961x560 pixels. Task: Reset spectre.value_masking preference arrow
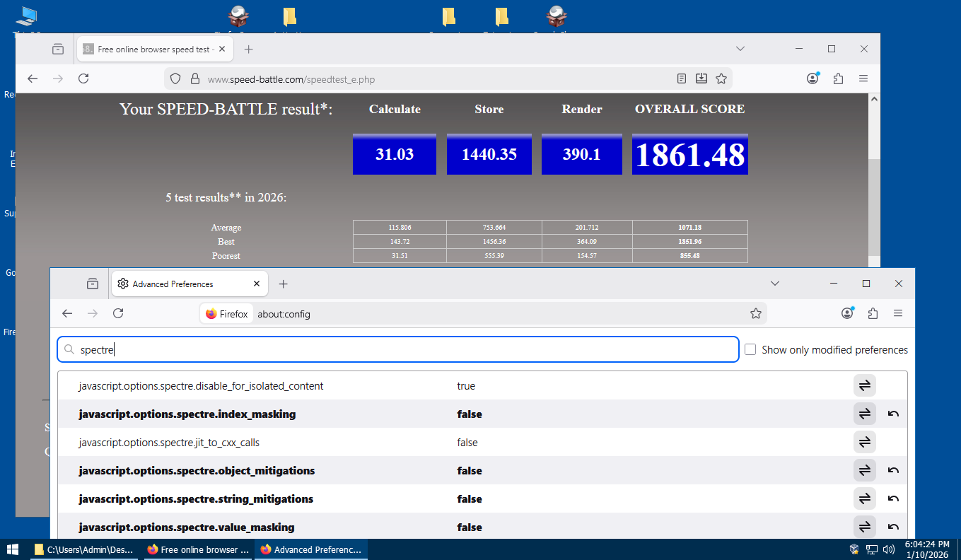pos(893,527)
